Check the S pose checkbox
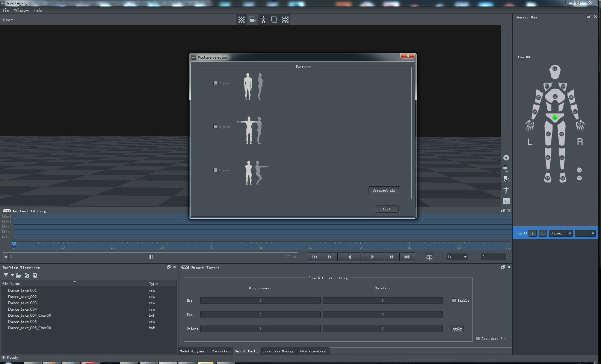Image resolution: width=601 pixels, height=364 pixels. (216, 170)
